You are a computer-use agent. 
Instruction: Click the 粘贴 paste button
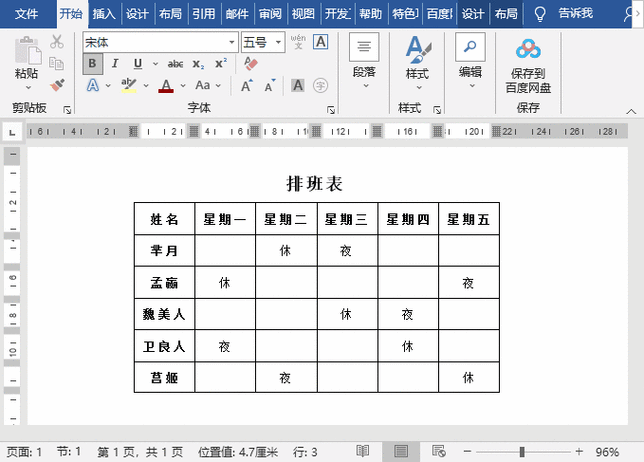pos(27,63)
